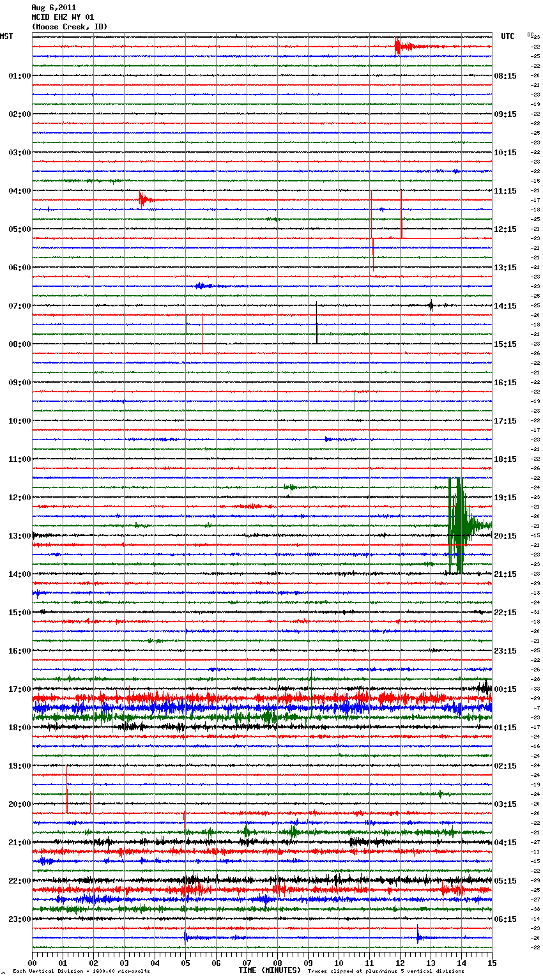Screen dimensions: 543x980
Task: Select the station code MCID EHZ WY 01
Action: pyautogui.click(x=63, y=17)
